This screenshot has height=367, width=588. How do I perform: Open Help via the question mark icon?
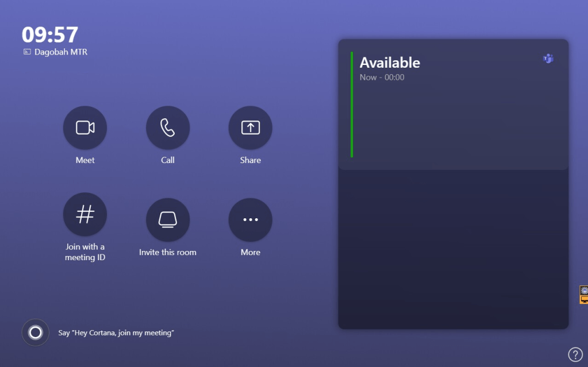click(575, 354)
